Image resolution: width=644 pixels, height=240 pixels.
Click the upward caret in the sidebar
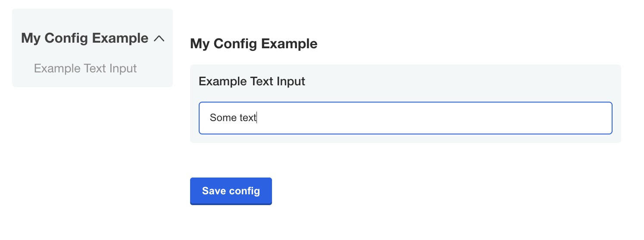pos(159,39)
